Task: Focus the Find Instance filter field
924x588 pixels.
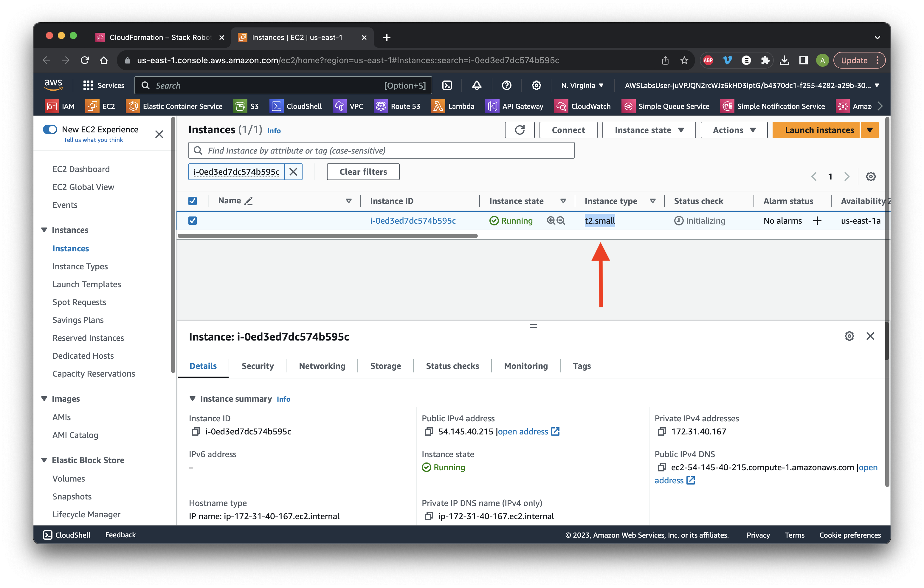Action: point(382,151)
